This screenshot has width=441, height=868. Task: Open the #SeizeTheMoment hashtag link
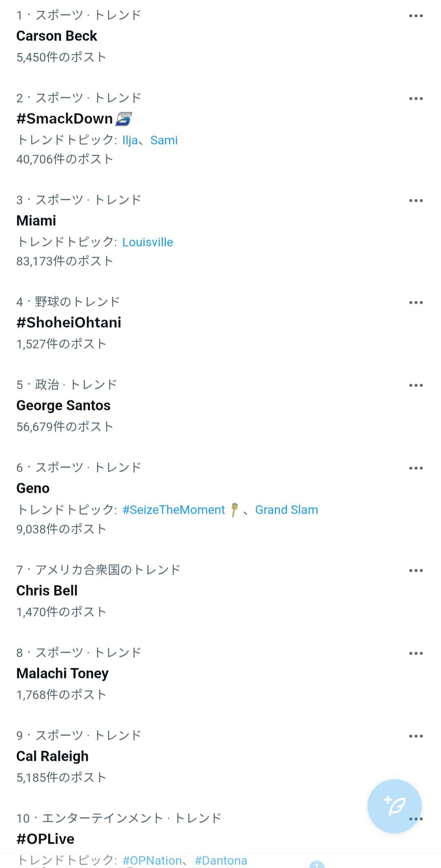pos(174,510)
